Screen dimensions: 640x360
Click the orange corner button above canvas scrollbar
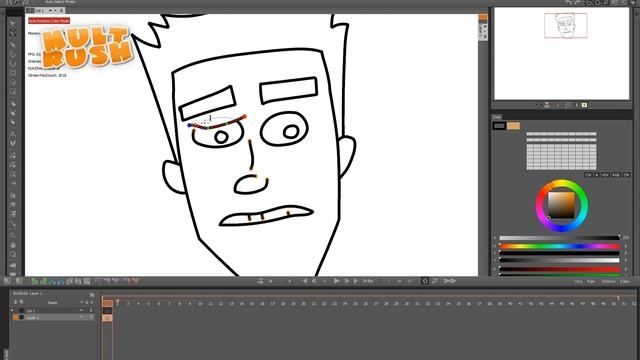[483, 18]
